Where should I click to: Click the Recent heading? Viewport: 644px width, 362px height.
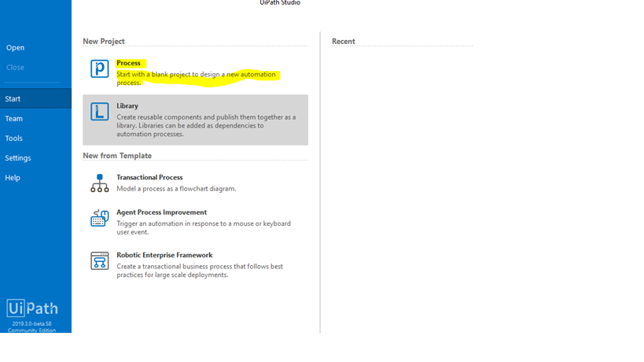[344, 42]
